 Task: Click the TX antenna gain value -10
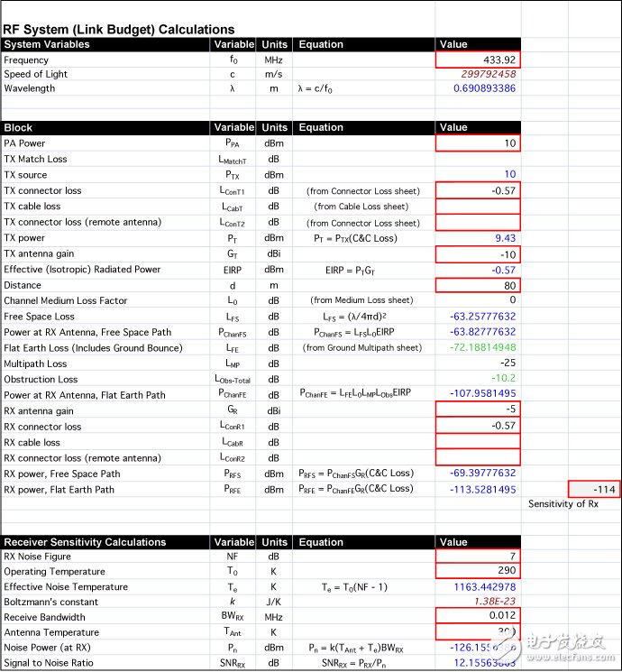(478, 253)
